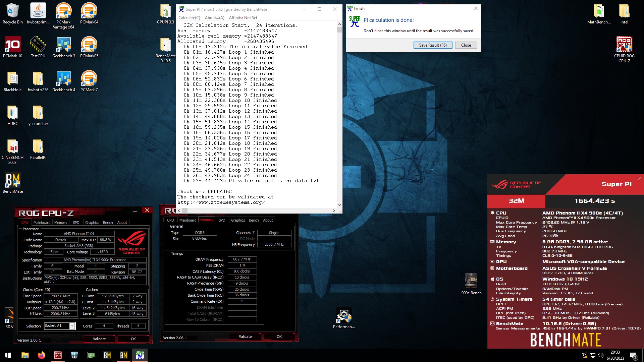
Task: Switch to Memory tab in left CPU-Z
Action: [x=61, y=223]
